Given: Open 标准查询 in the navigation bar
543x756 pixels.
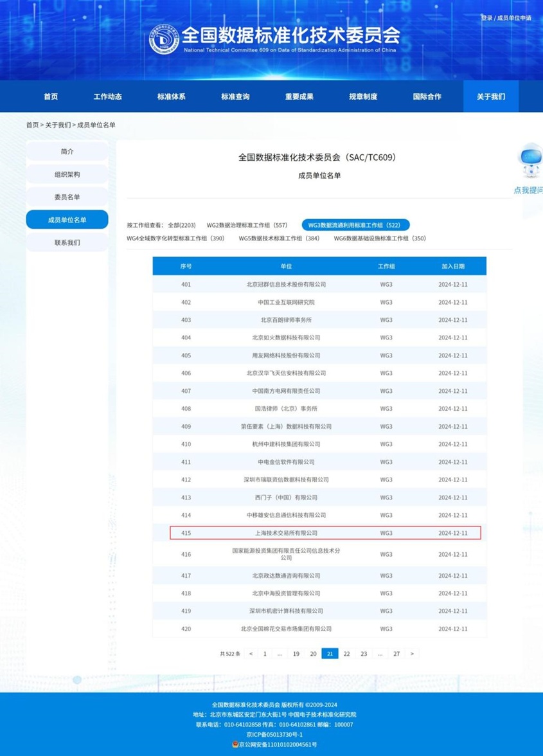Looking at the screenshot, I should pyautogui.click(x=235, y=96).
